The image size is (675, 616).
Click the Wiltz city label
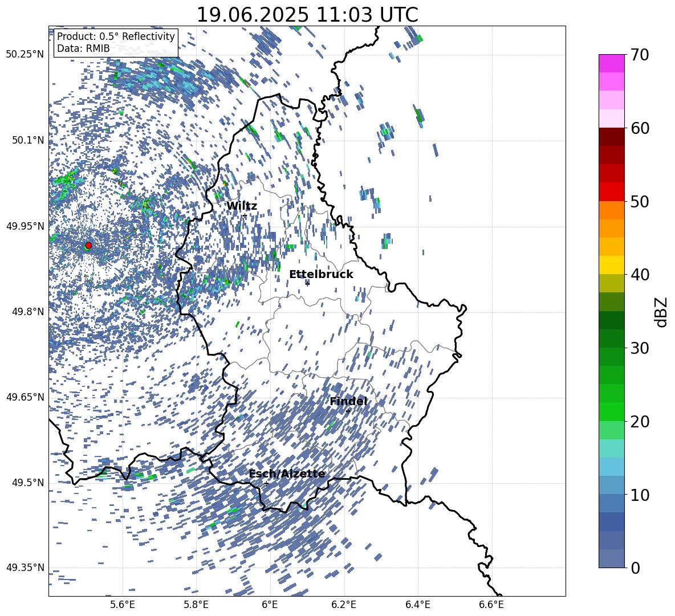point(242,206)
